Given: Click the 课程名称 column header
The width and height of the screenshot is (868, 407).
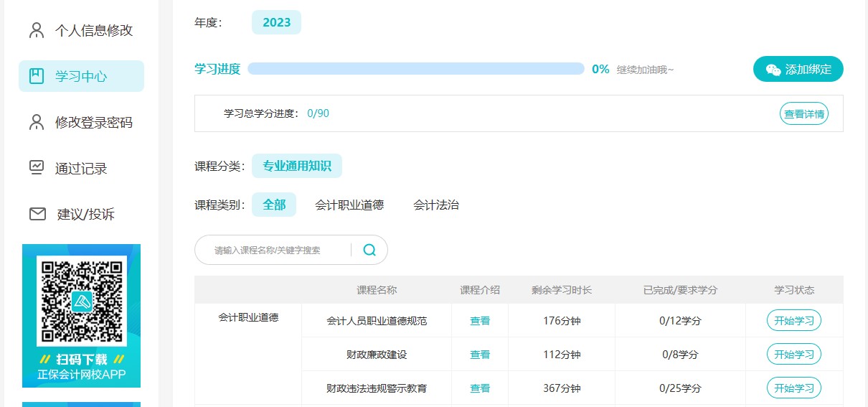Looking at the screenshot, I should tap(377, 290).
